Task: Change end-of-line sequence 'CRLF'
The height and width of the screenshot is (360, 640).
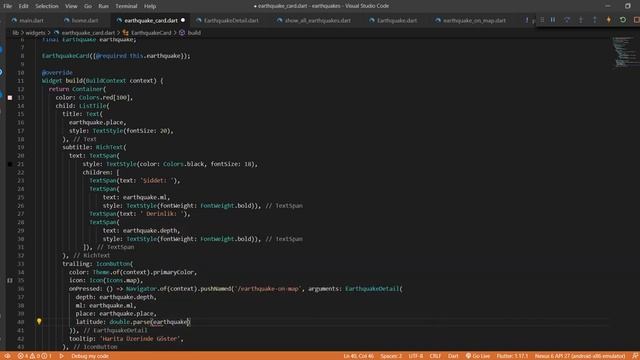Action: point(435,356)
